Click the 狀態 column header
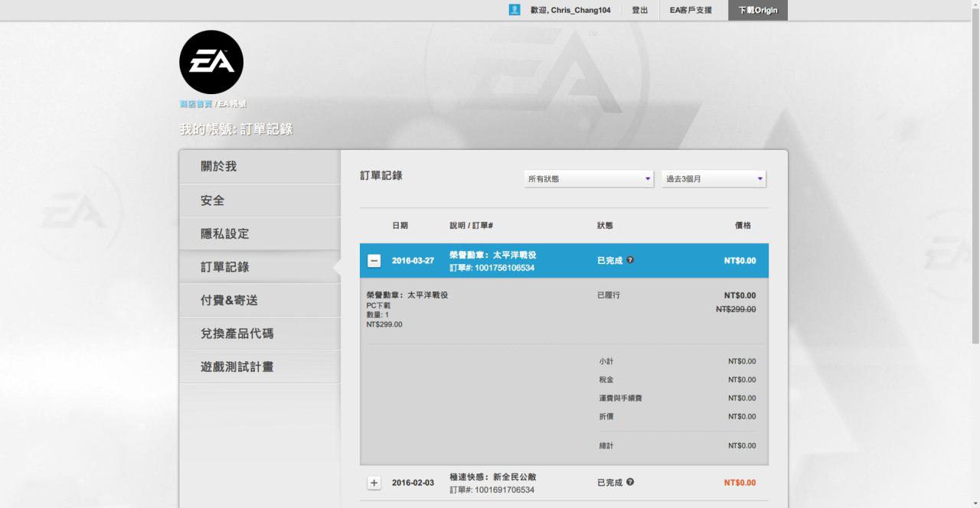This screenshot has width=980, height=508. coord(605,226)
